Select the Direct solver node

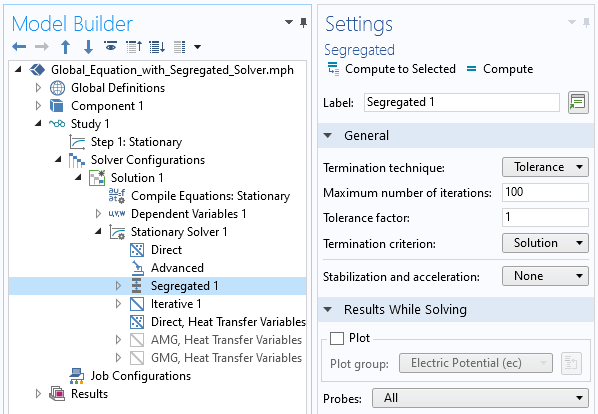(x=166, y=250)
